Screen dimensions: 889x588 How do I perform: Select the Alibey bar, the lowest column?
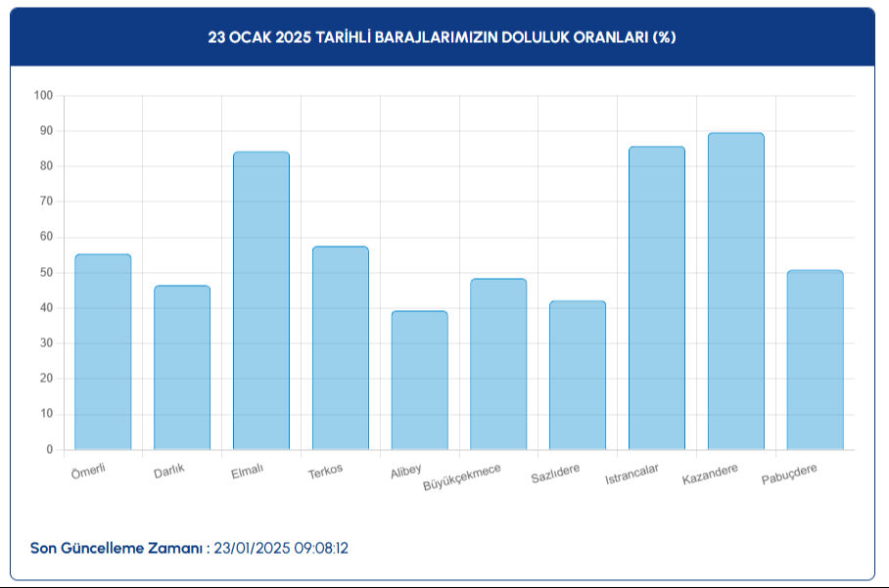(418, 382)
